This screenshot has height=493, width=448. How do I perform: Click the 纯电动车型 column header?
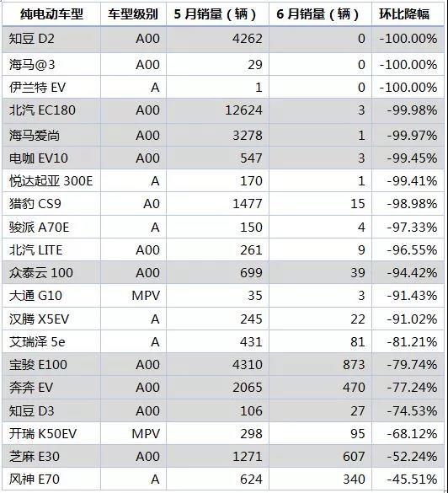click(x=51, y=13)
